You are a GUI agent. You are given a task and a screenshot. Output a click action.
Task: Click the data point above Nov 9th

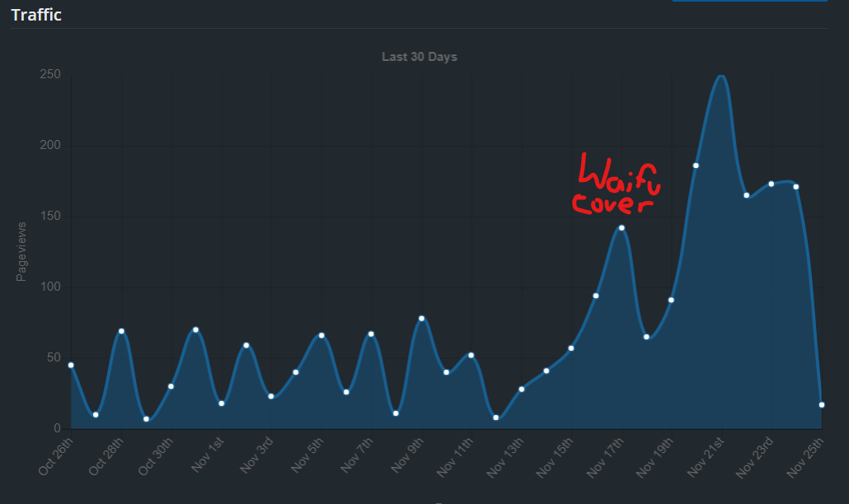pos(420,317)
